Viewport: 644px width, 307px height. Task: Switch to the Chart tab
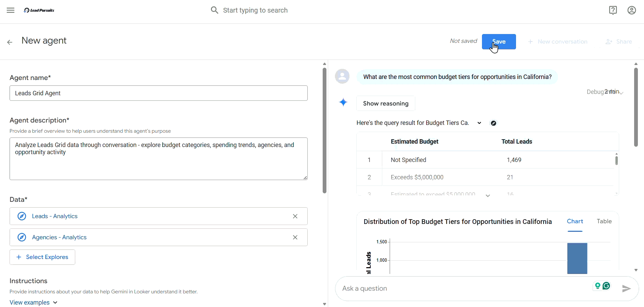(575, 222)
